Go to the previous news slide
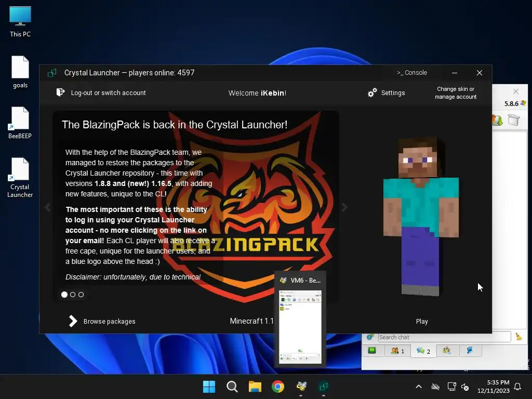Screen dimensions: 532x399 click(x=48, y=207)
